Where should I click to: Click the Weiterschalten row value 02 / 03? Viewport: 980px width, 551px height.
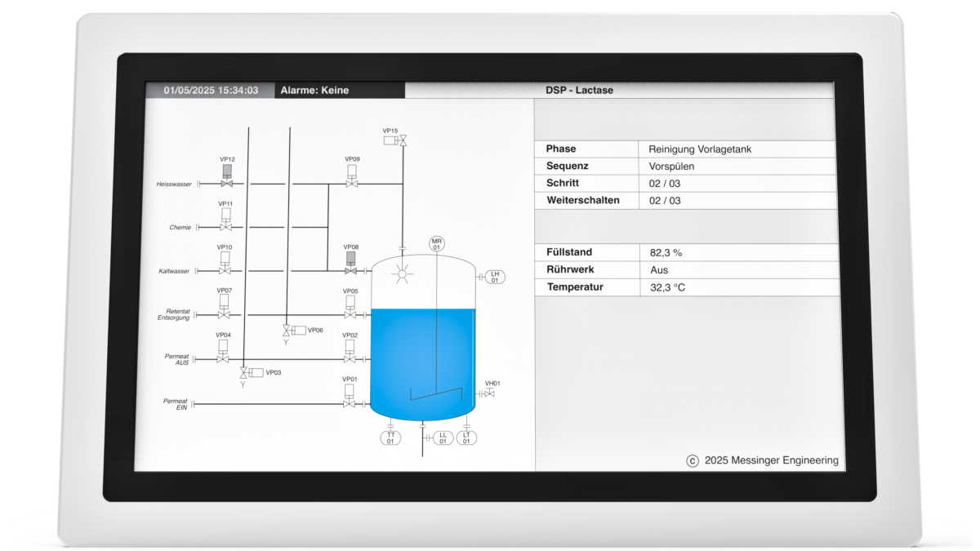[665, 200]
